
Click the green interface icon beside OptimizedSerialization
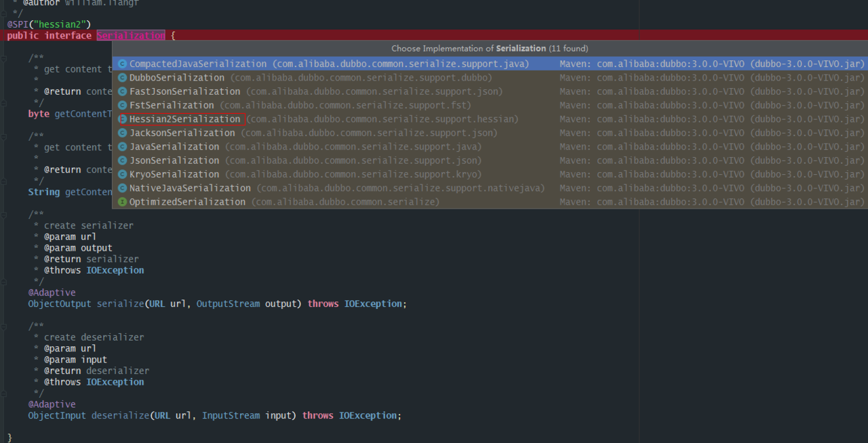click(122, 202)
